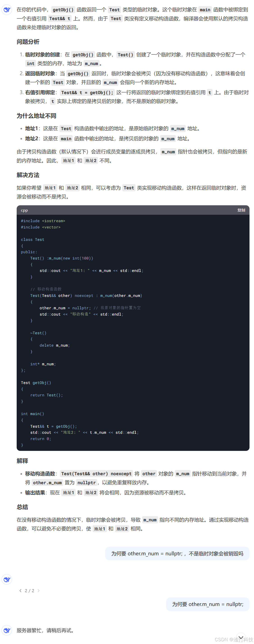Click the DeepSeek avatar beside the first answer
Viewport: 254px width, 644px height.
point(7,10)
